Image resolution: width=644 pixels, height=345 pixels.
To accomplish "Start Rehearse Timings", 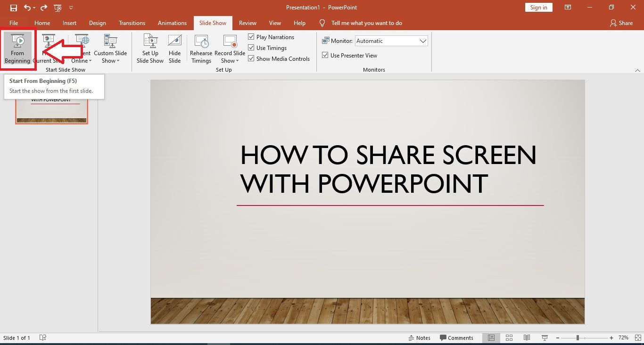I will (x=201, y=48).
